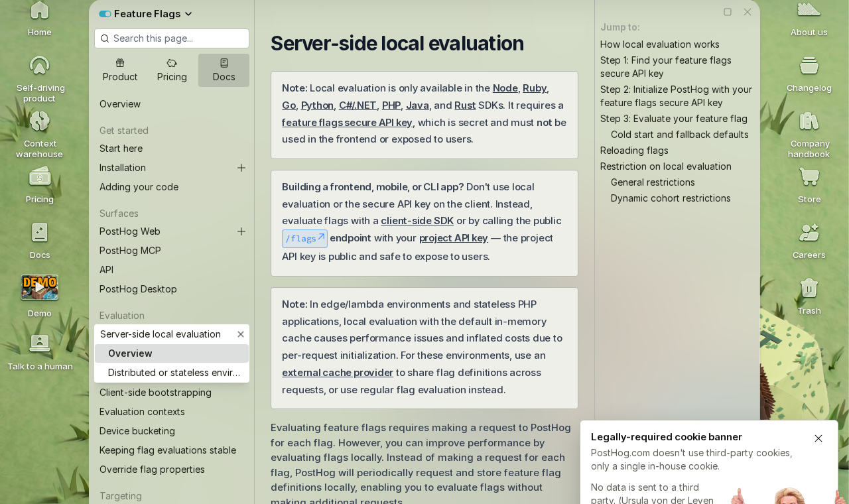Follow the Python SDK link
This screenshot has height=504, width=849.
317,105
